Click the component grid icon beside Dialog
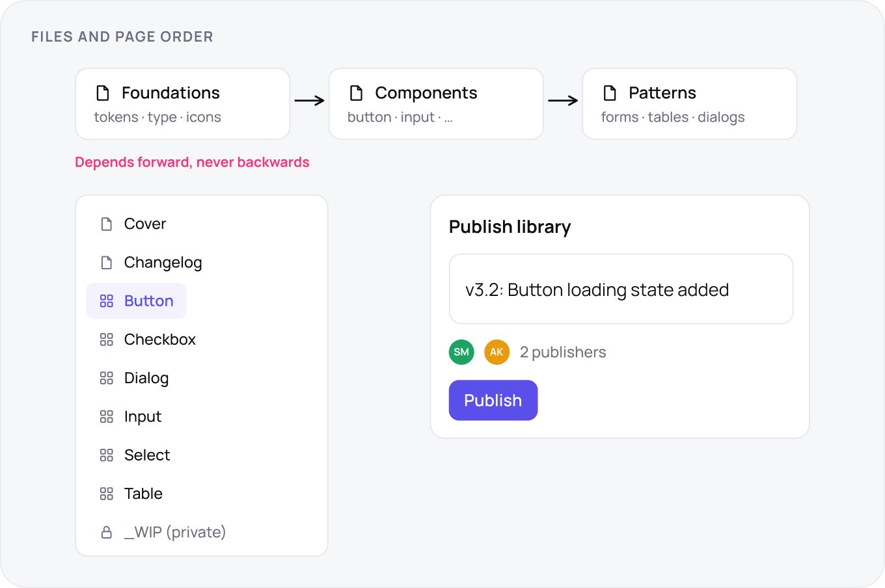Screen dimensions: 885x588 click(x=107, y=379)
